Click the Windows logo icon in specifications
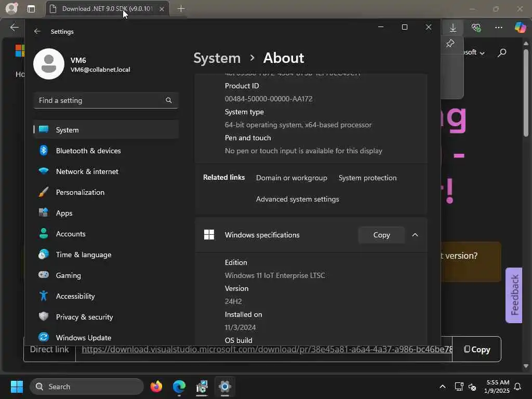Screen dimensions: 532x399 tap(209, 234)
